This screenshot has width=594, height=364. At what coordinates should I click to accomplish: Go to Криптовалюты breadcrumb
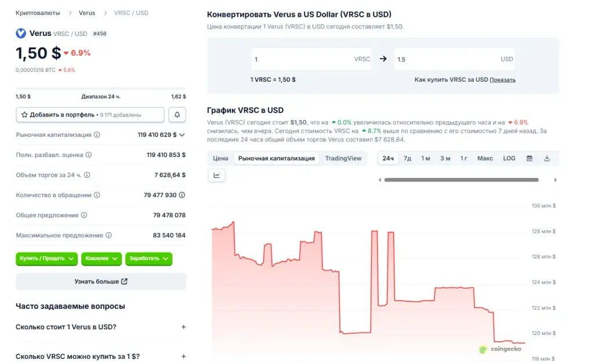tap(38, 13)
